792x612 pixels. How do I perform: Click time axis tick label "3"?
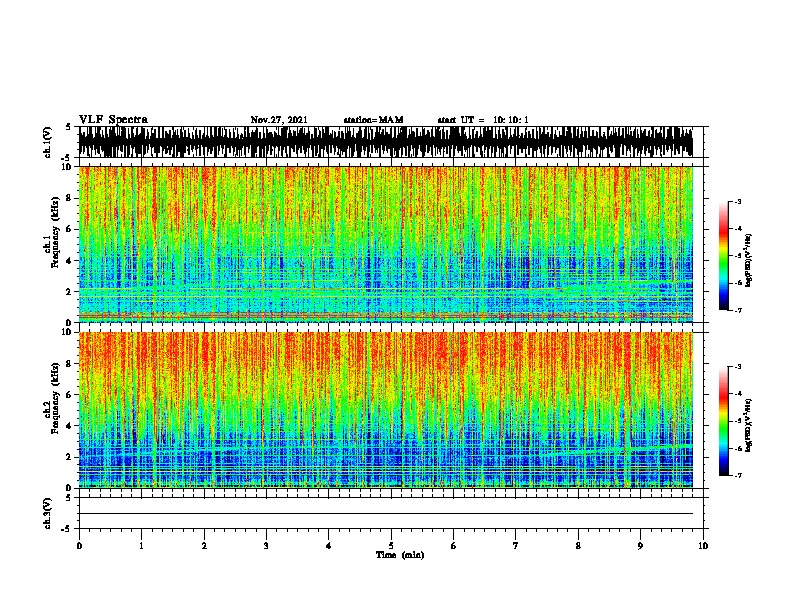pyautogui.click(x=266, y=546)
